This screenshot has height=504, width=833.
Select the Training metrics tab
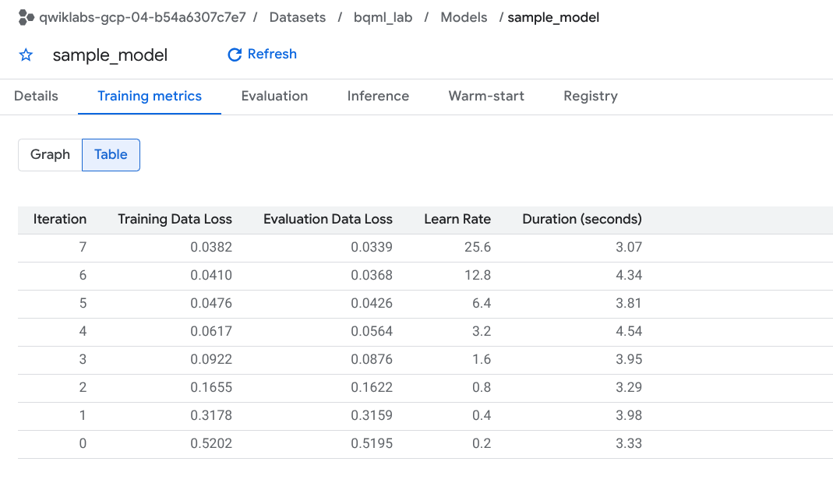[150, 97]
